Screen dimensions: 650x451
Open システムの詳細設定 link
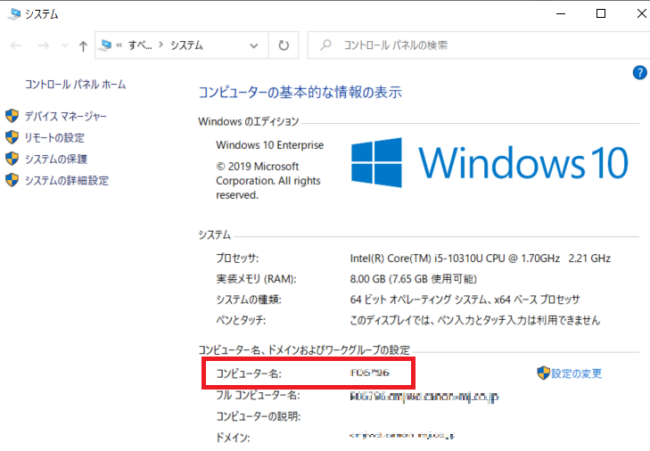[67, 181]
